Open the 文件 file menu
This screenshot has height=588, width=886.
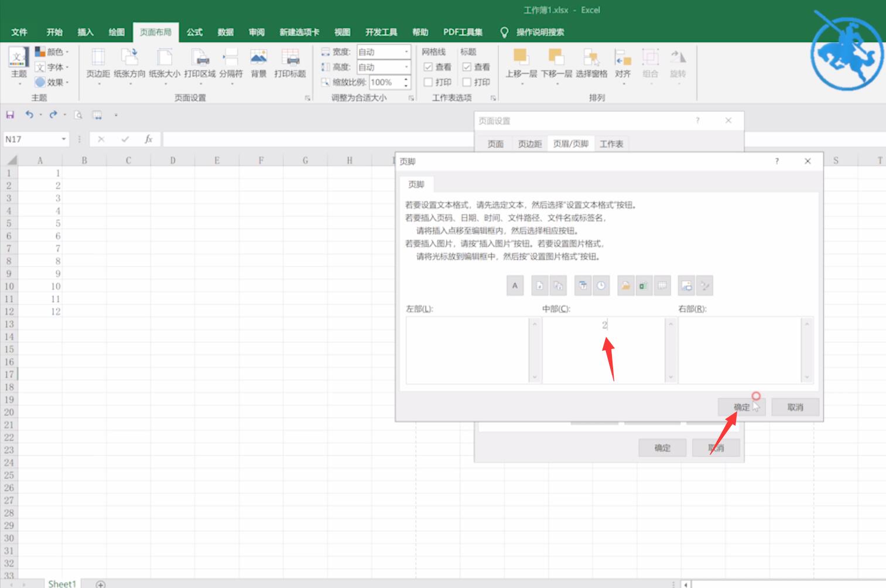(x=19, y=32)
